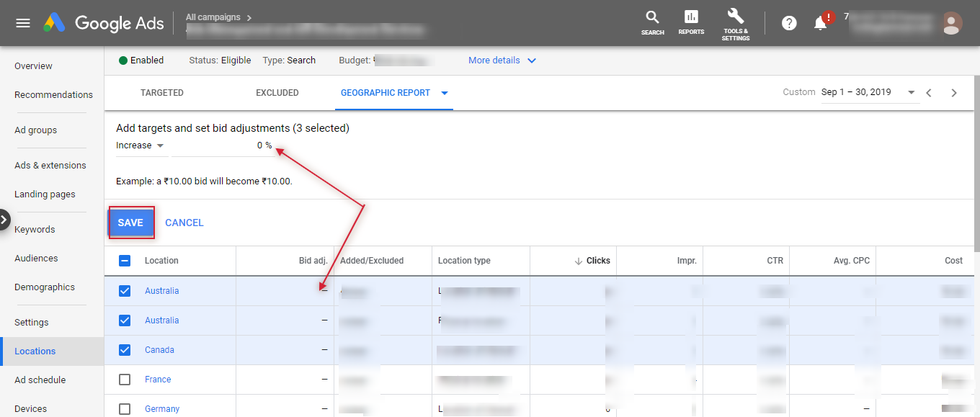Sort by the Location type column header

point(464,261)
